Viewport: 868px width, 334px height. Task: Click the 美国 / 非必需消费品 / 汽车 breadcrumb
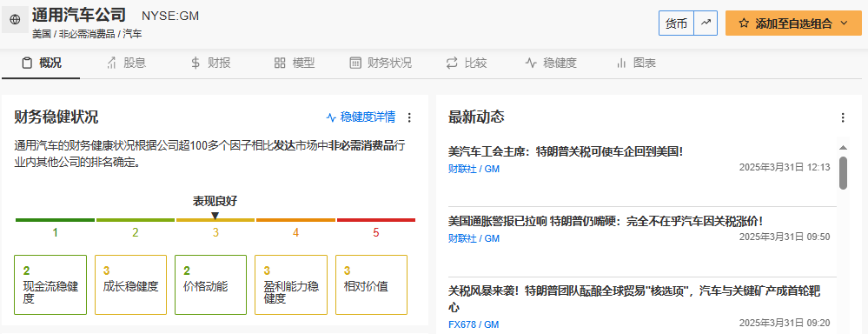tap(87, 34)
